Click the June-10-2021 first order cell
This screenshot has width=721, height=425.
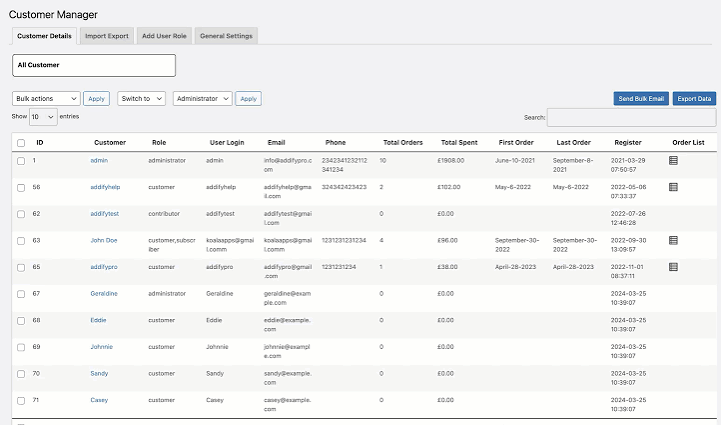click(515, 161)
